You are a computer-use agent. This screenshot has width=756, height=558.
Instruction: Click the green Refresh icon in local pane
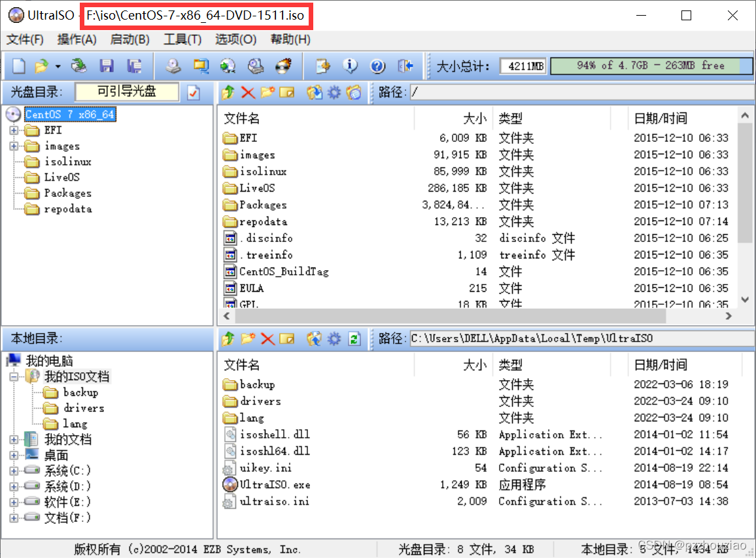click(x=354, y=339)
